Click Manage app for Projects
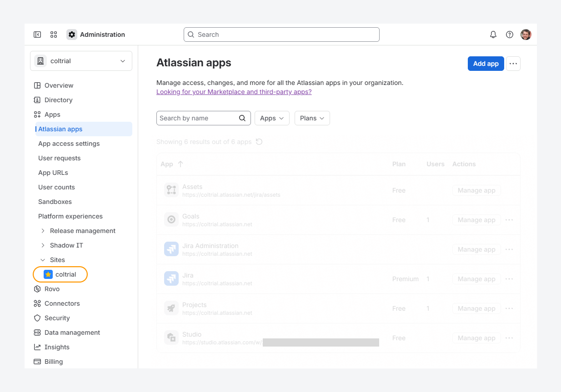 tap(476, 308)
